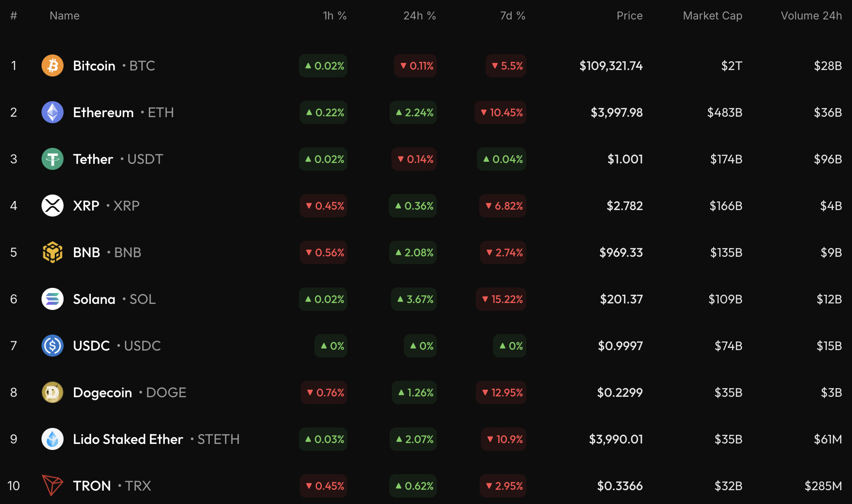
Task: Click the Bitcoin orange logo icon
Action: [x=52, y=66]
